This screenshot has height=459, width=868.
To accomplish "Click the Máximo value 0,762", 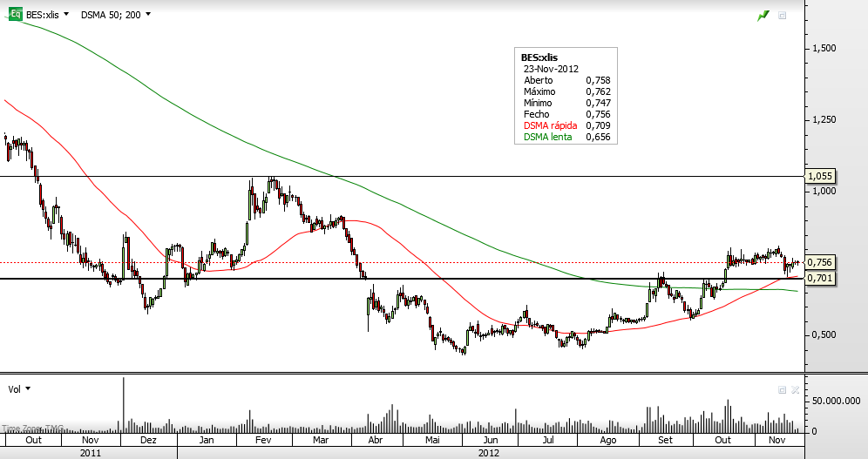I will (598, 91).
